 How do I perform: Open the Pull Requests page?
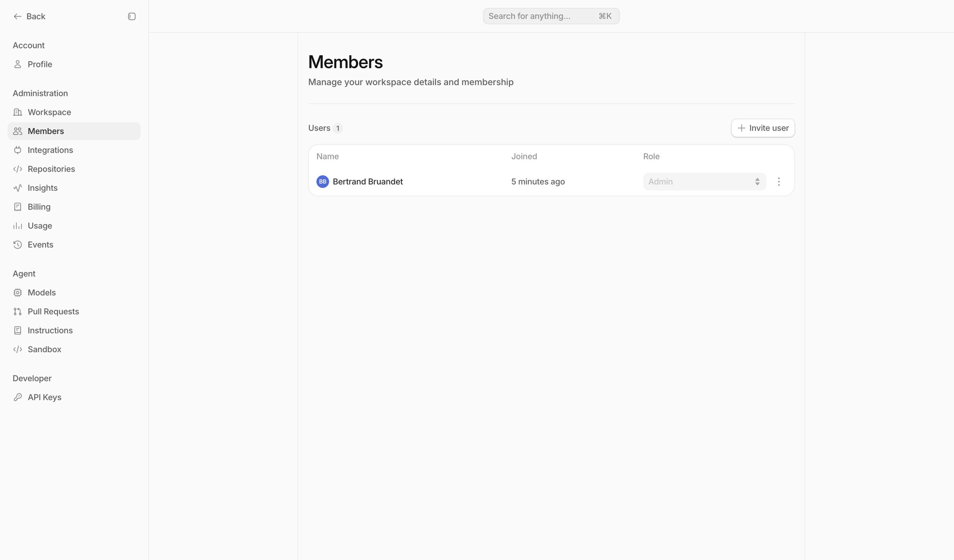pos(74,312)
